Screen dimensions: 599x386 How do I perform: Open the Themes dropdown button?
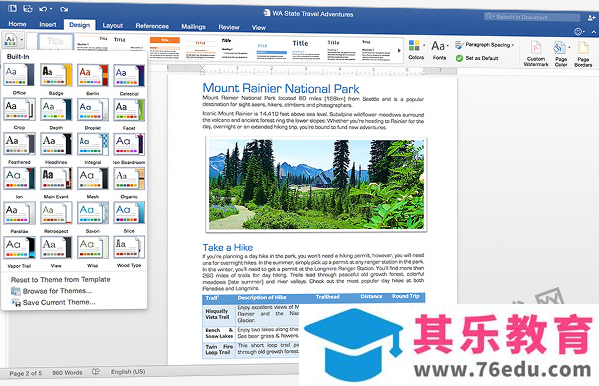[13, 39]
